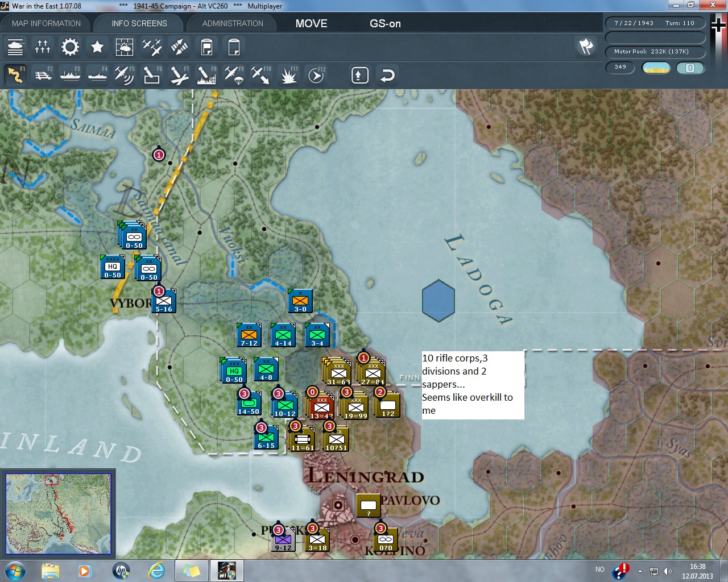Viewport: 728px width, 582px height.
Task: Open Sticky Notes from the taskbar
Action: tap(192, 571)
